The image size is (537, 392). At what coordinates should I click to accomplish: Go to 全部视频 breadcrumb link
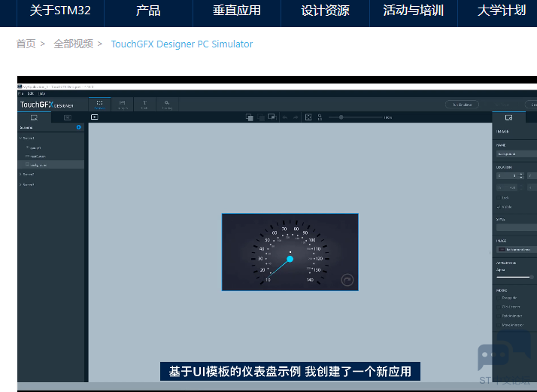(x=73, y=44)
